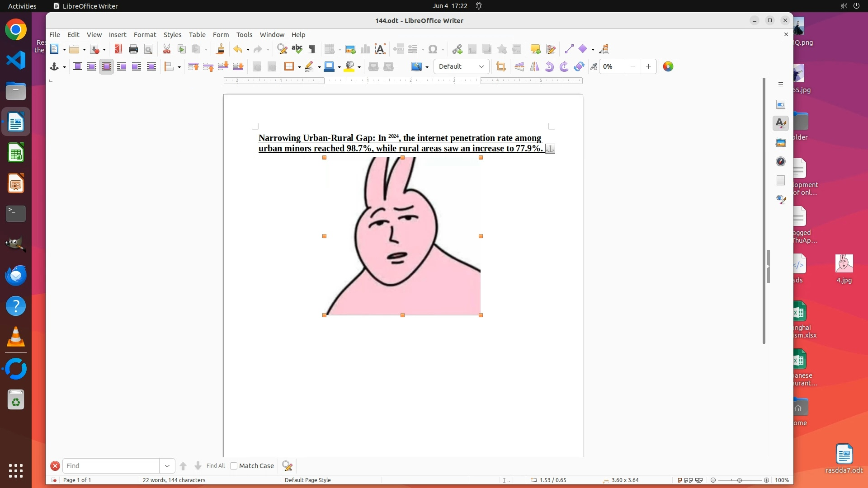
Task: Increase transparency with plus button
Action: 648,67
